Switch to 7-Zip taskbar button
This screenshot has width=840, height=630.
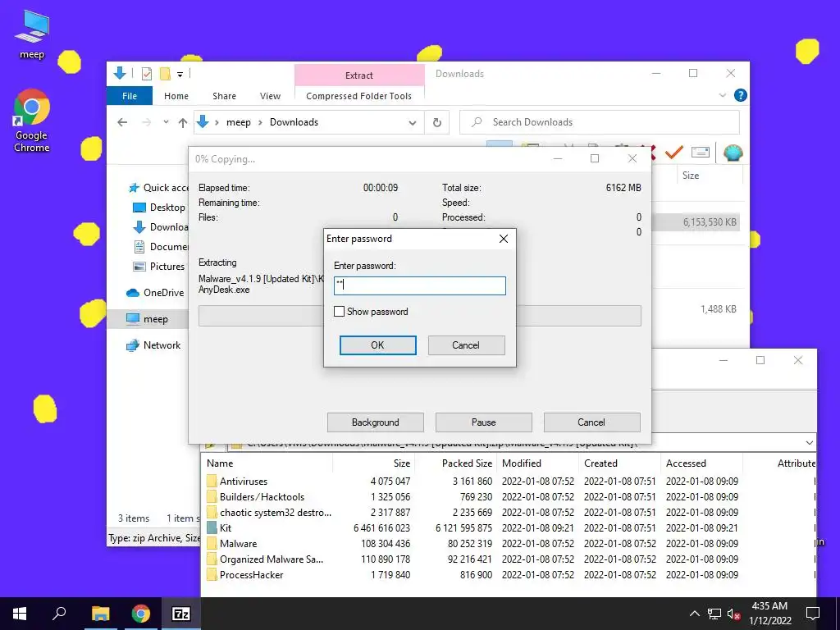(x=181, y=614)
